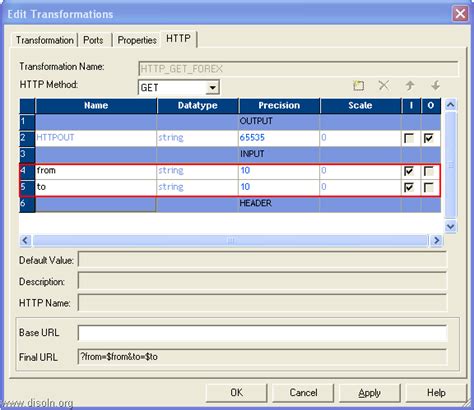Click the scale value 0 in HTTPOUT row

[x=324, y=138]
